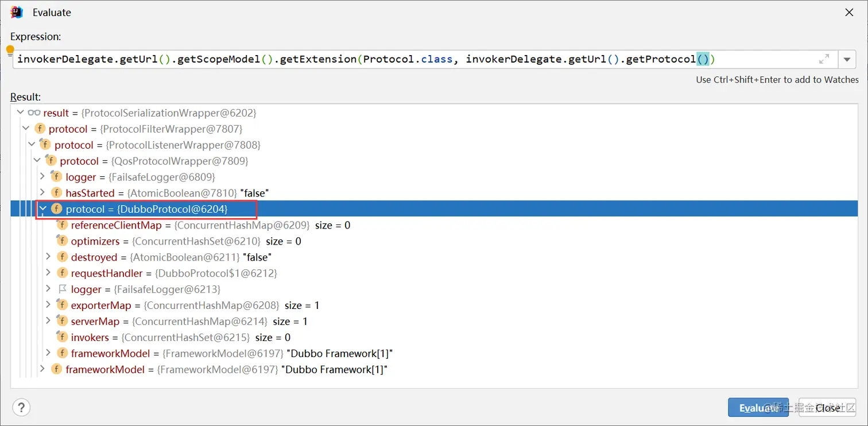Image resolution: width=868 pixels, height=426 pixels.
Task: Click the Close button
Action: [827, 408]
